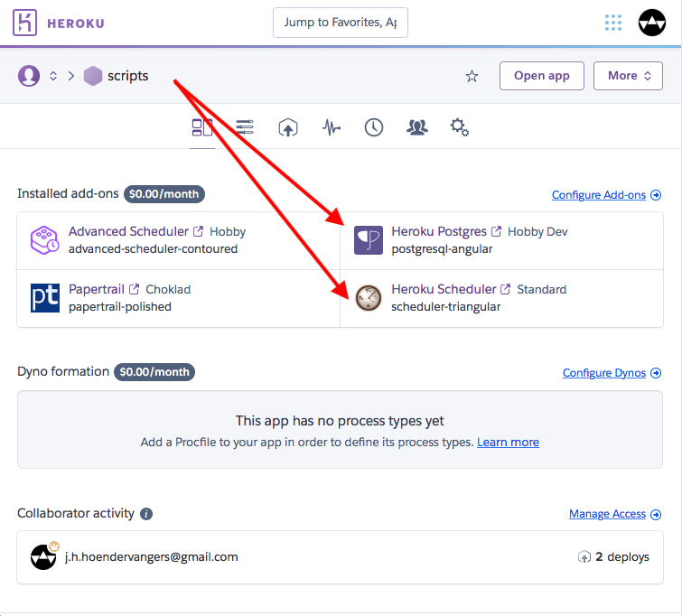
Task: Open the Overview tab
Action: point(202,127)
